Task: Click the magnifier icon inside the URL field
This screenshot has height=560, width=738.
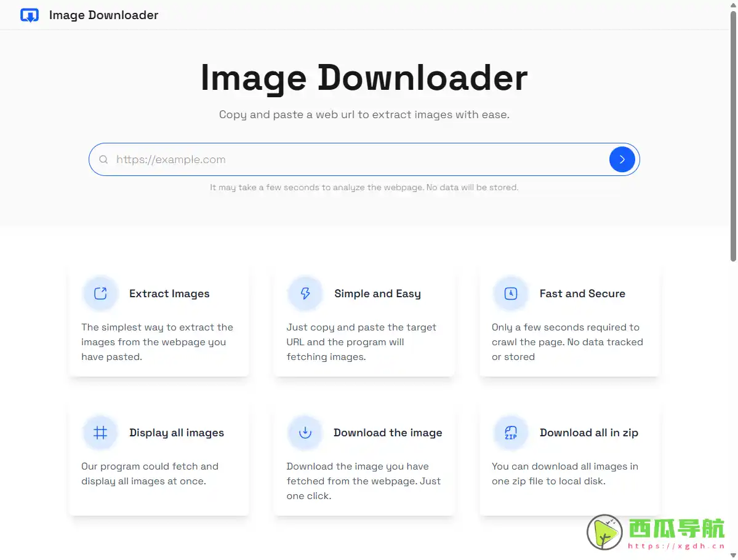Action: tap(103, 159)
